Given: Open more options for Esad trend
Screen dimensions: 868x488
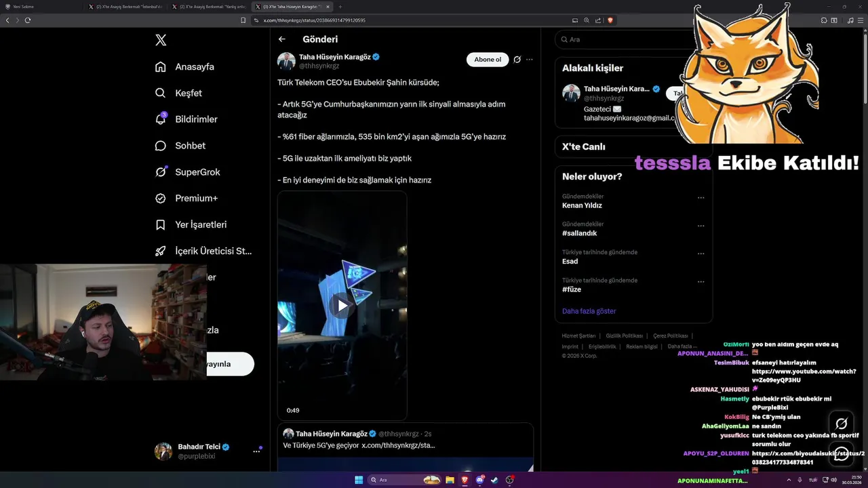Looking at the screenshot, I should click(701, 254).
